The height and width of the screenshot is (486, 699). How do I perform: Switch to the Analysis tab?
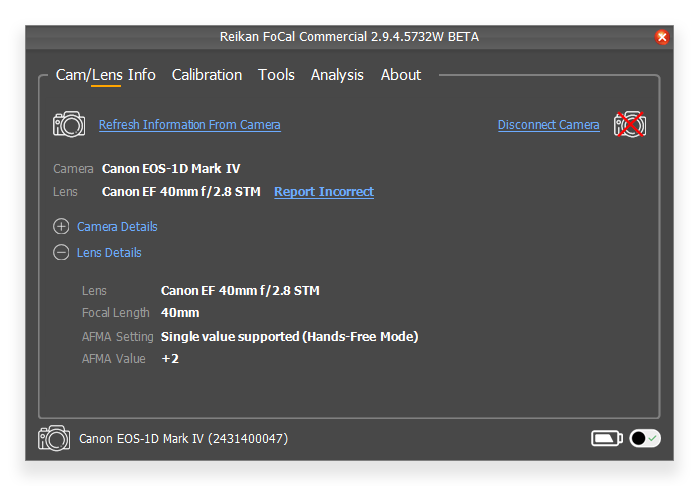(x=337, y=75)
